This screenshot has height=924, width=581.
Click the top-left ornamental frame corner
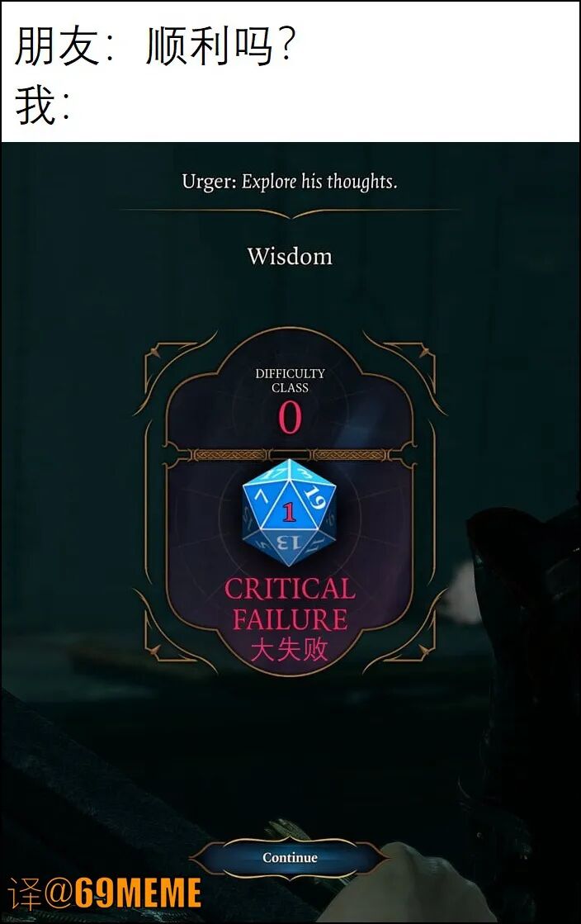point(171,365)
